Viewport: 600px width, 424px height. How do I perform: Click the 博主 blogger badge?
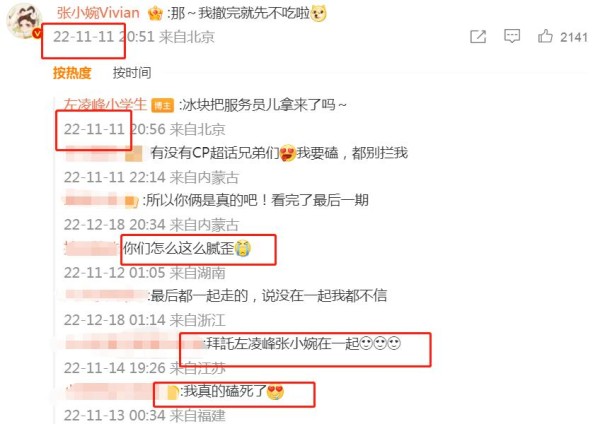[163, 105]
